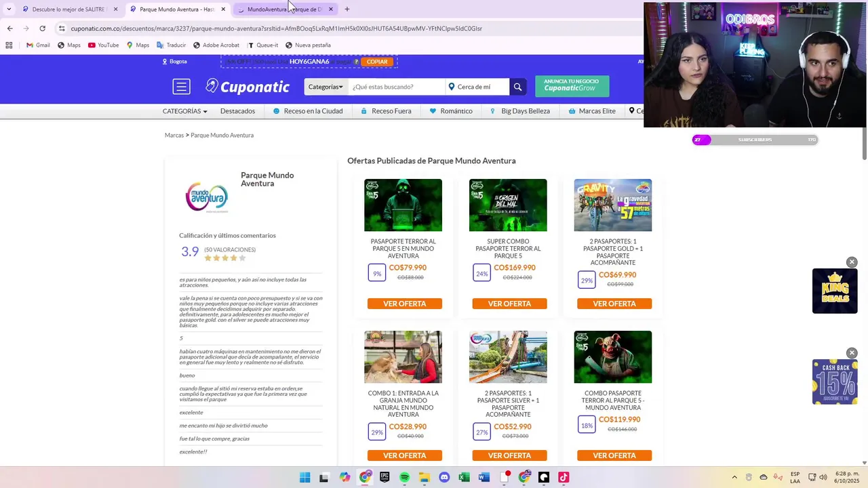
Task: Click the Anuncia tu negocio CuponaticGrow button
Action: [x=572, y=86]
